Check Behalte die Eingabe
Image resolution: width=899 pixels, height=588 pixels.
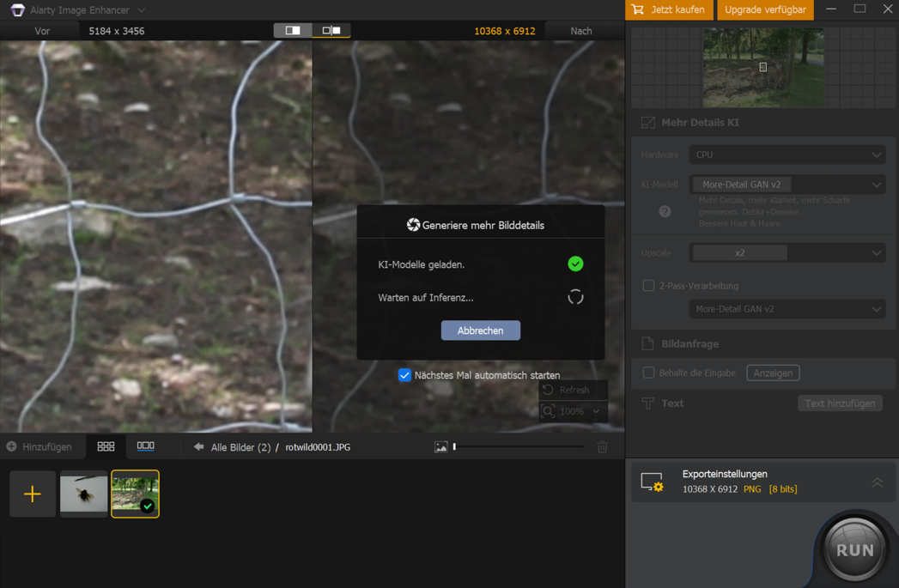click(x=647, y=373)
